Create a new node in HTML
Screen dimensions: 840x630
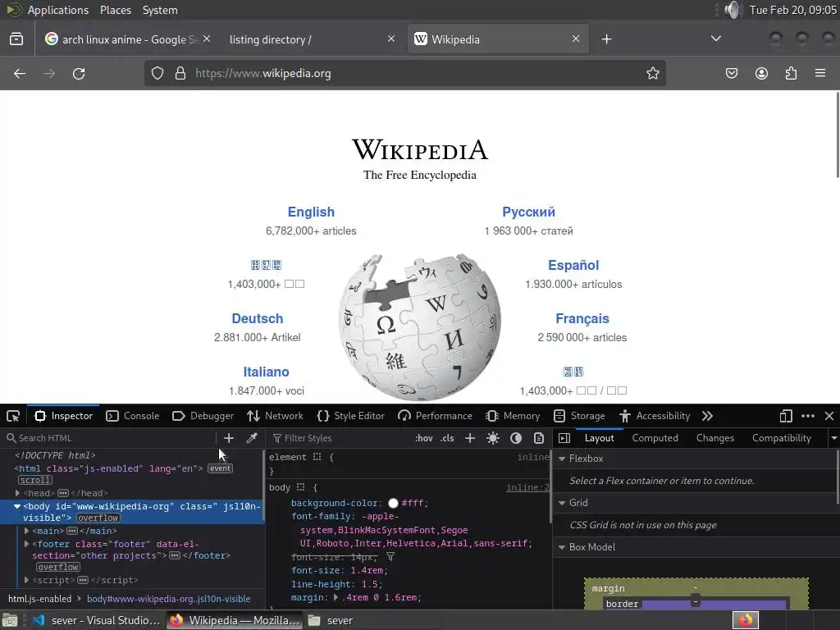tap(229, 438)
